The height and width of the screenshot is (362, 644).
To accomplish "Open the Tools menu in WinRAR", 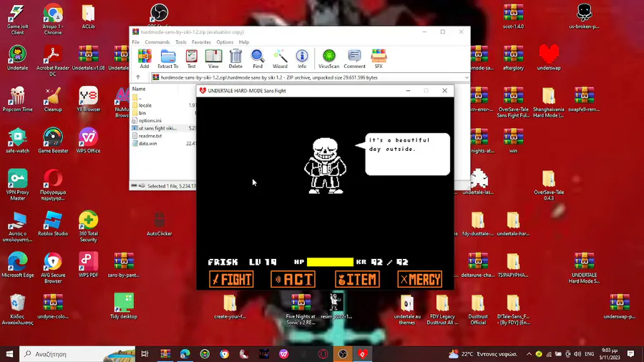I will (181, 42).
